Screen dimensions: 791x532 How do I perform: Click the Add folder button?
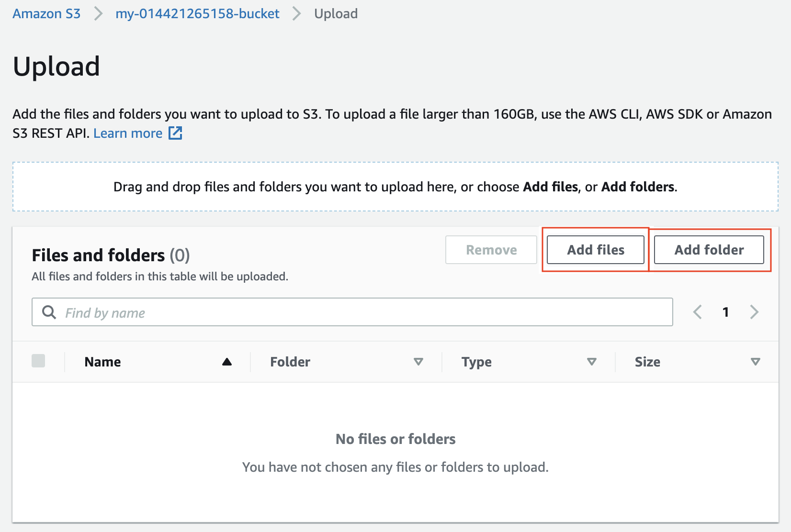click(709, 250)
